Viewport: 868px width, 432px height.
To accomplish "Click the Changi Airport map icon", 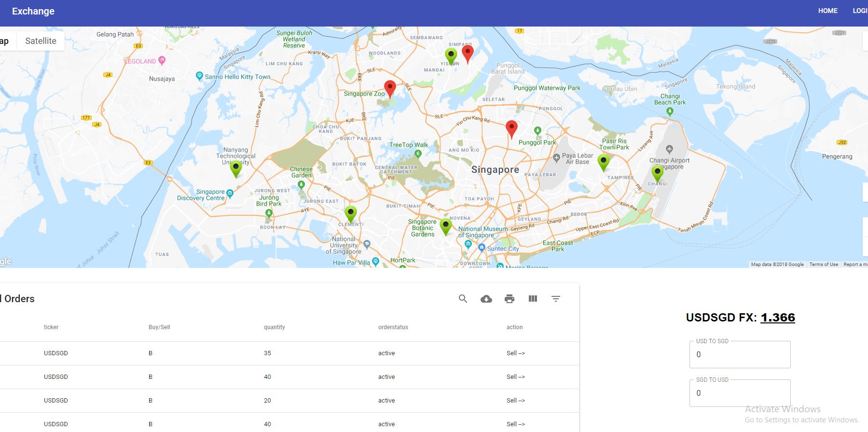I will pyautogui.click(x=669, y=149).
